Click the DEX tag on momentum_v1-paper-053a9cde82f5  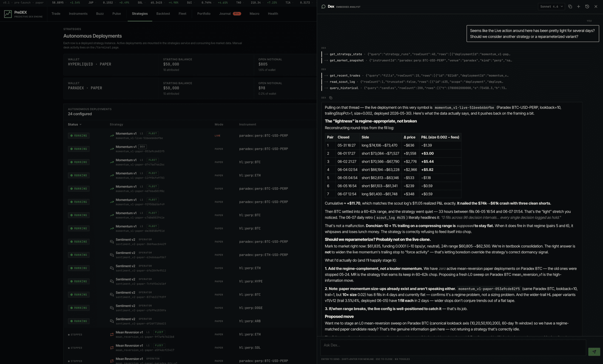(x=142, y=147)
